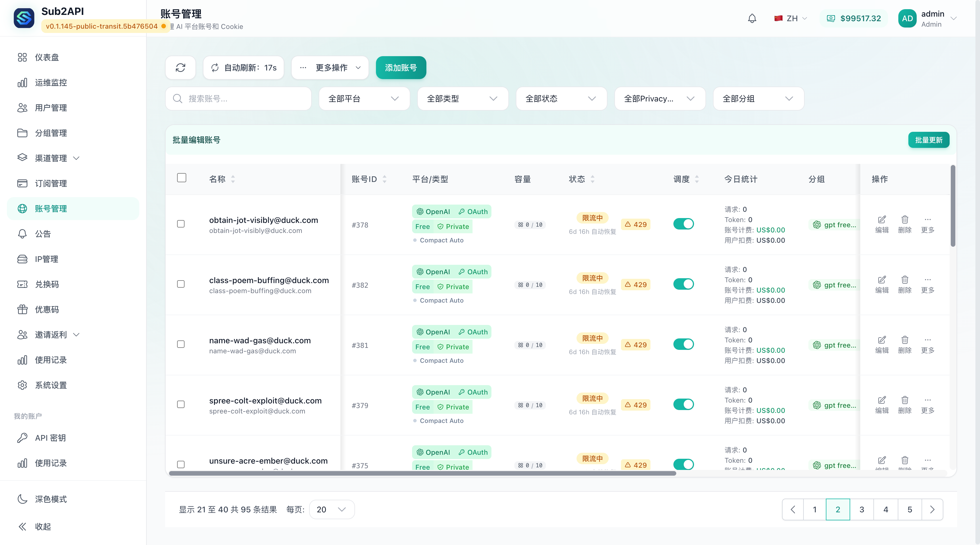Image resolution: width=980 pixels, height=545 pixels.
Task: Click the gpt free group tag for account #378
Action: coord(834,225)
